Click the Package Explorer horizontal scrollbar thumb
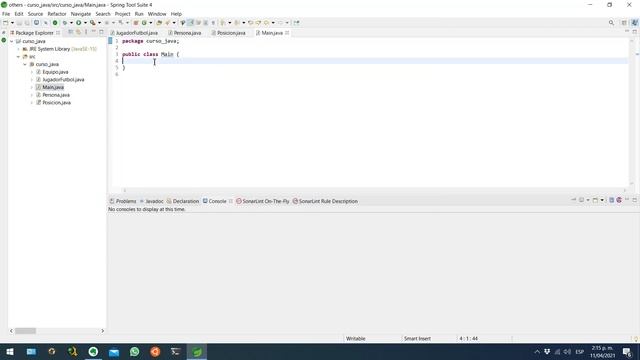Image resolution: width=640 pixels, height=360 pixels. click(x=25, y=331)
